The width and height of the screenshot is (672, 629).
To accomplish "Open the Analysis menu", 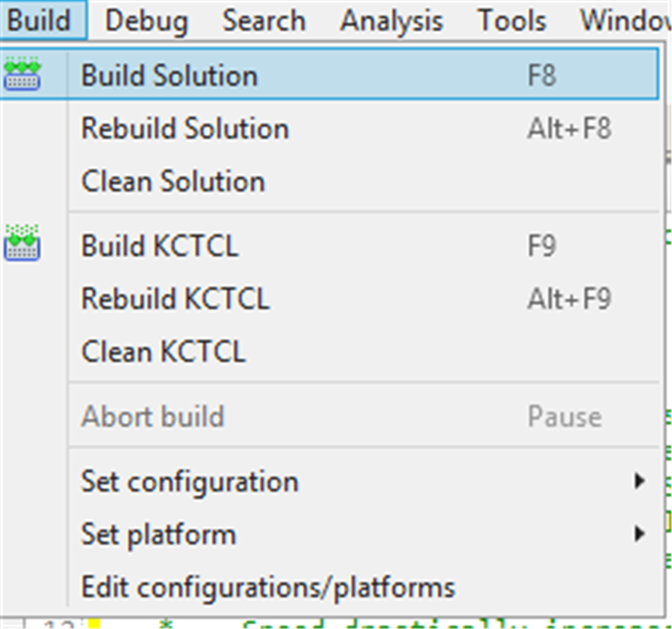I will (391, 20).
